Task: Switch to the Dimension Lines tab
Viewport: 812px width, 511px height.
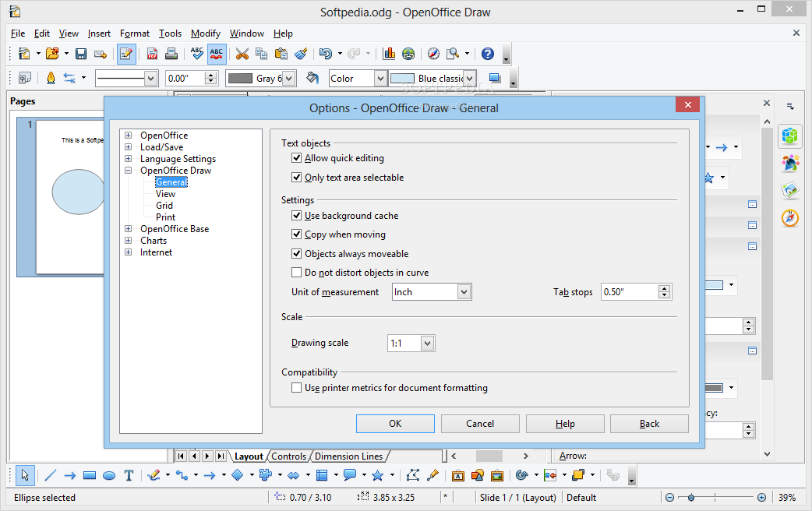Action: (x=348, y=456)
